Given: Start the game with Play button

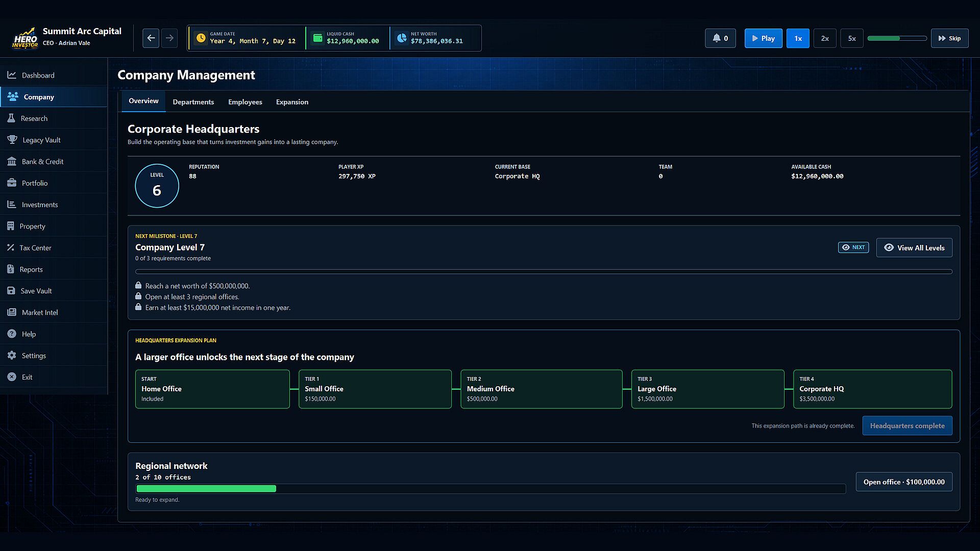Looking at the screenshot, I should click(x=763, y=38).
